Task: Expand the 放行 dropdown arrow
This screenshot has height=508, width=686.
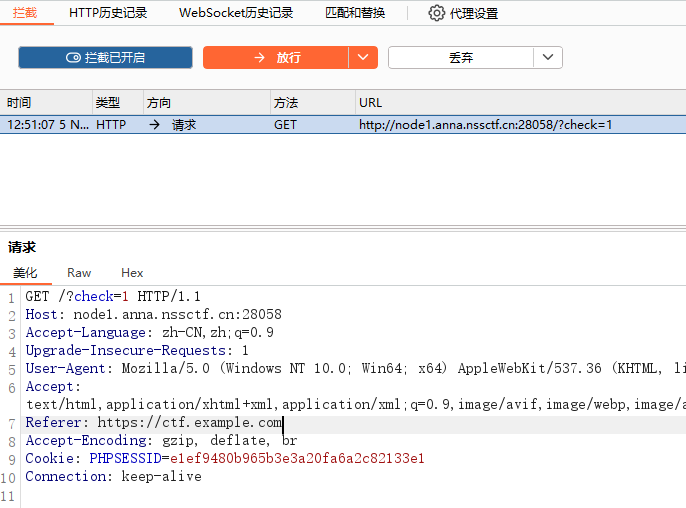Action: tap(363, 57)
